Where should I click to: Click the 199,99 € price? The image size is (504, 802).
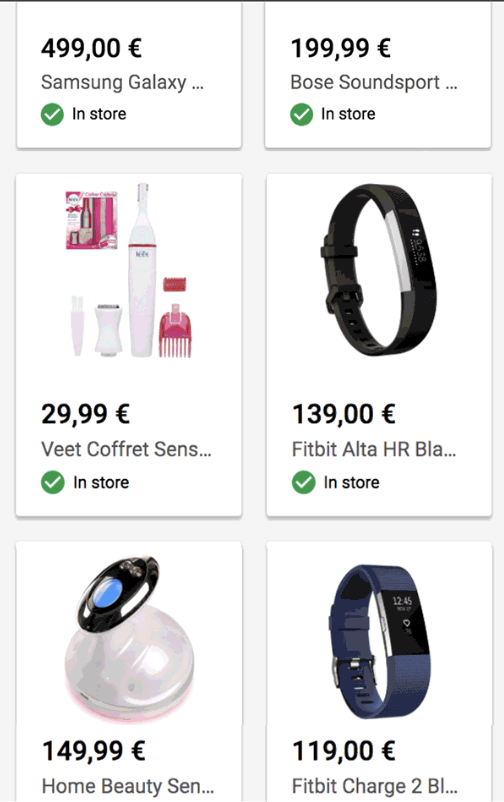point(341,49)
